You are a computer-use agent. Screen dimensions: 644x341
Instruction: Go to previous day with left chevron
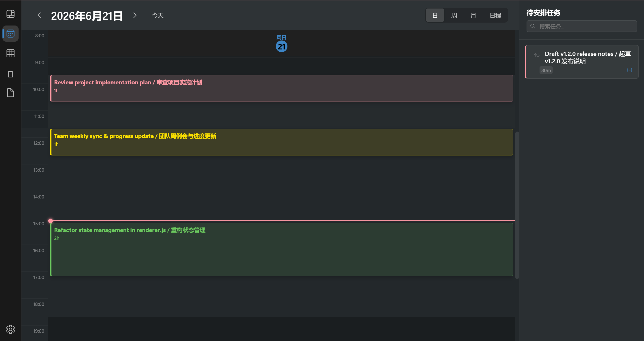point(39,15)
